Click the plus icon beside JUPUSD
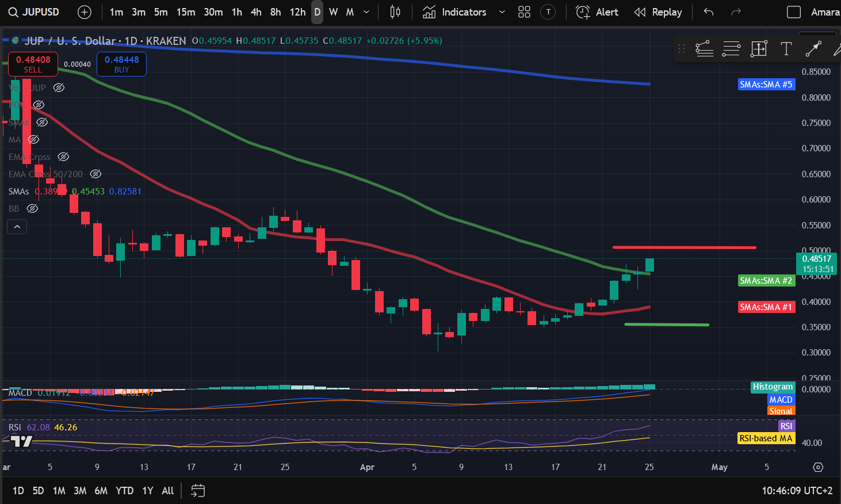This screenshot has height=504, width=841. 84,12
